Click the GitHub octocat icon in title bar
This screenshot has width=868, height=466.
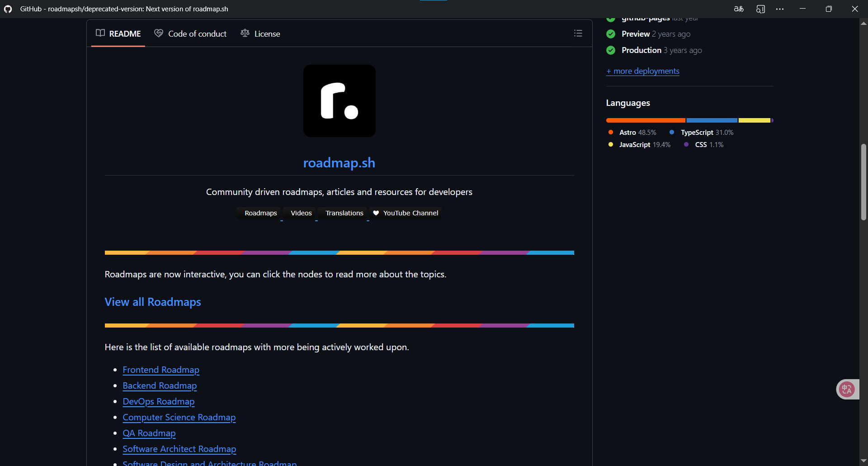pyautogui.click(x=8, y=9)
